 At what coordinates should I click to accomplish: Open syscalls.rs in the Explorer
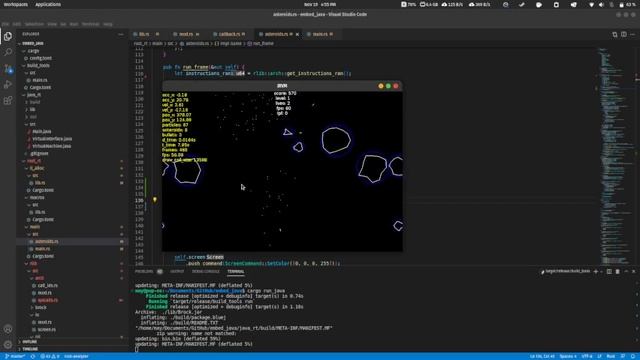(x=47, y=300)
